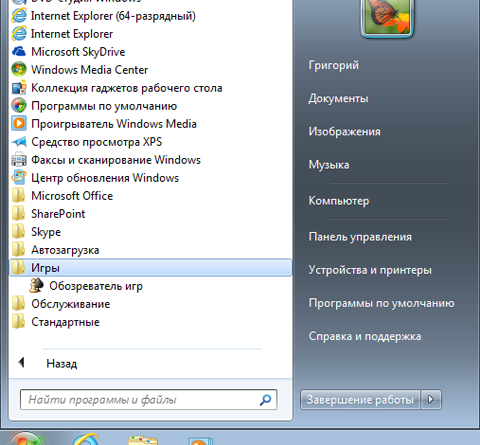Click the Программы по умолчанию icon in the list
This screenshot has height=445, width=480.
point(19,106)
